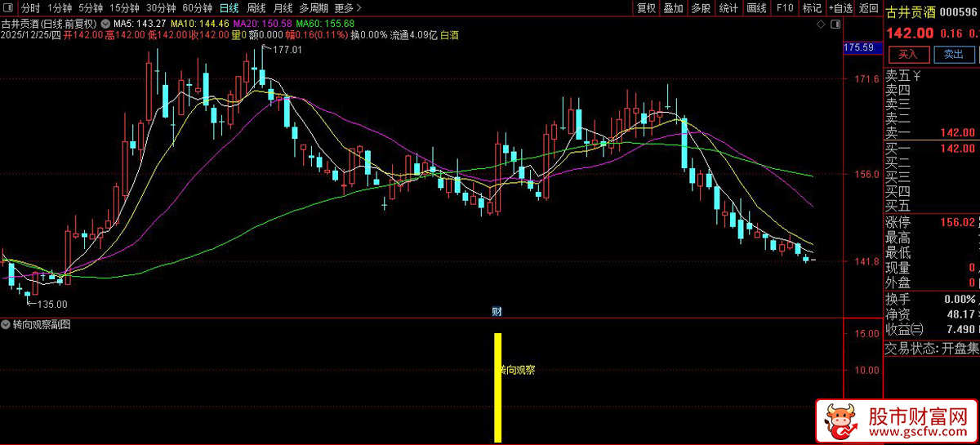Activate the 画线 drawing tool
This screenshot has width=980, height=445.
point(756,7)
